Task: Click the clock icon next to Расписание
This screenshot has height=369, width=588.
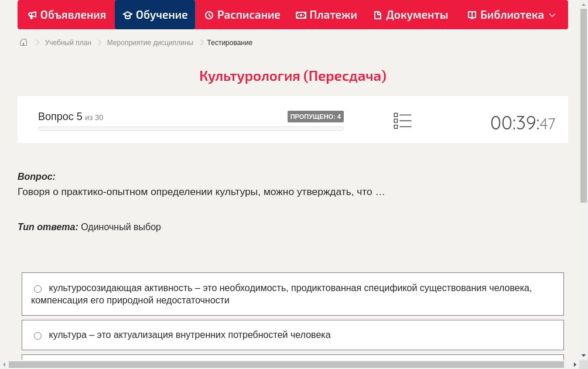Action: (208, 15)
